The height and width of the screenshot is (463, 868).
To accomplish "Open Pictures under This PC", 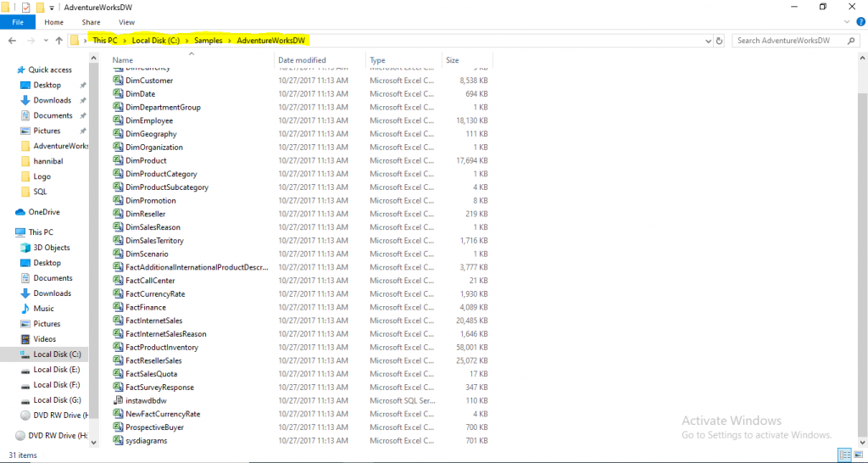I will pos(47,324).
